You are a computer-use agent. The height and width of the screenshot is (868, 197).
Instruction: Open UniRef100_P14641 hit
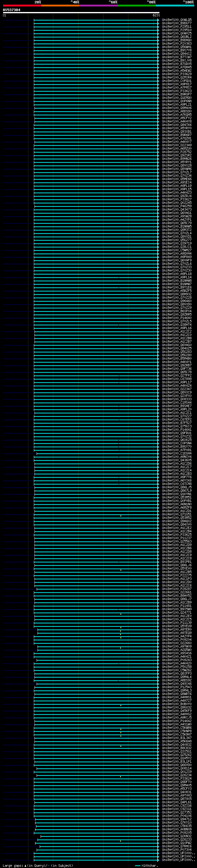point(177,430)
